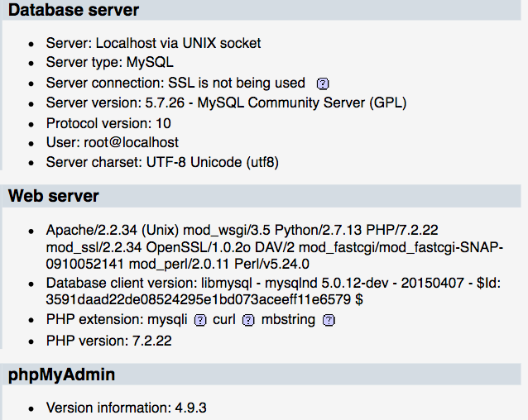Open the curl extension documentation icon
Screen dimensions: 528x420
pyautogui.click(x=247, y=320)
